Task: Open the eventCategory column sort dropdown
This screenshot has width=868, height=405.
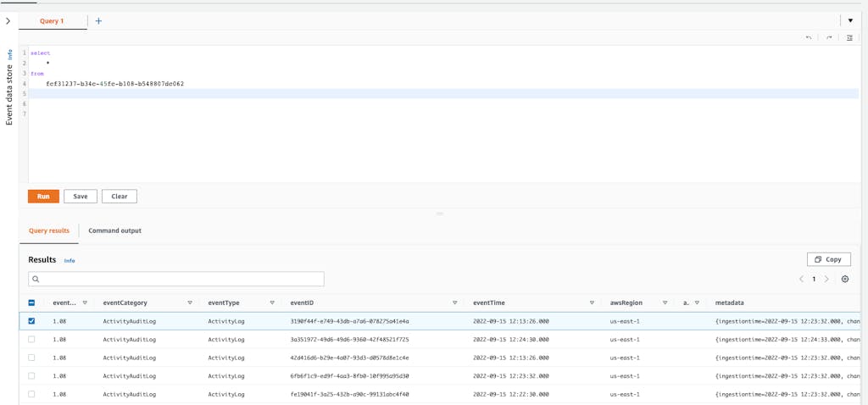Action: pyautogui.click(x=190, y=302)
